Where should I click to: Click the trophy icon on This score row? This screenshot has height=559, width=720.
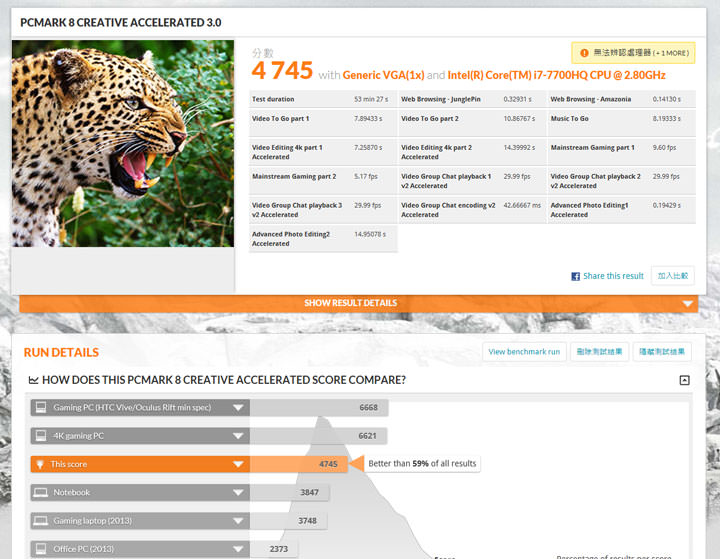point(40,464)
